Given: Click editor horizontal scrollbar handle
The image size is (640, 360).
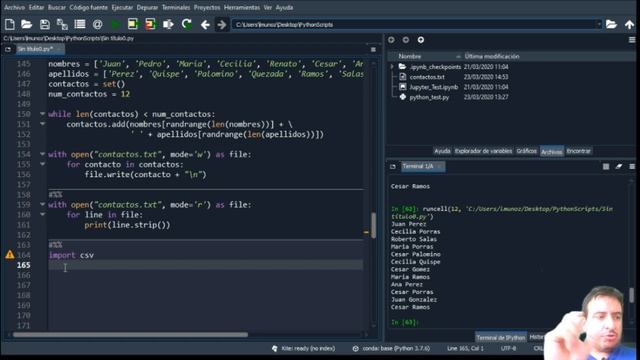Looking at the screenshot, I should click(x=130, y=335).
